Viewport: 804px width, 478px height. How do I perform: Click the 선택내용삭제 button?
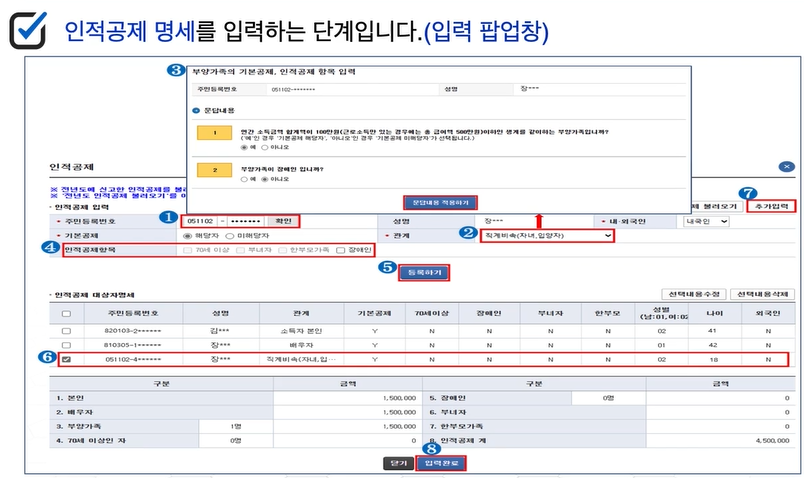click(762, 294)
